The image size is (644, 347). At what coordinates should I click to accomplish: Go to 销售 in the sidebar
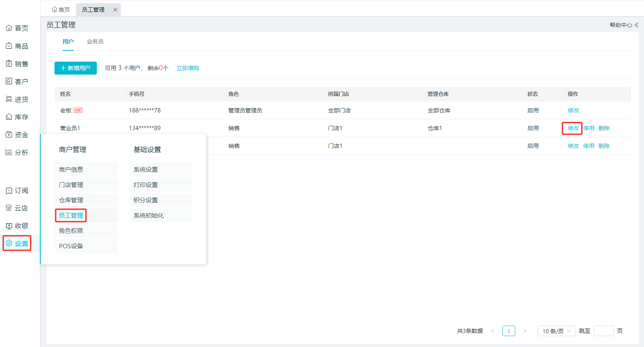tap(17, 64)
